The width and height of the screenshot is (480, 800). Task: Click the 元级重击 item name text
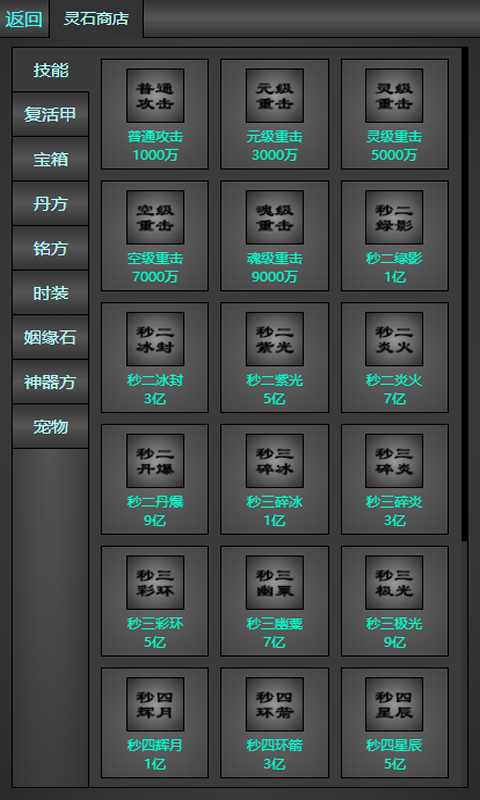tap(274, 137)
